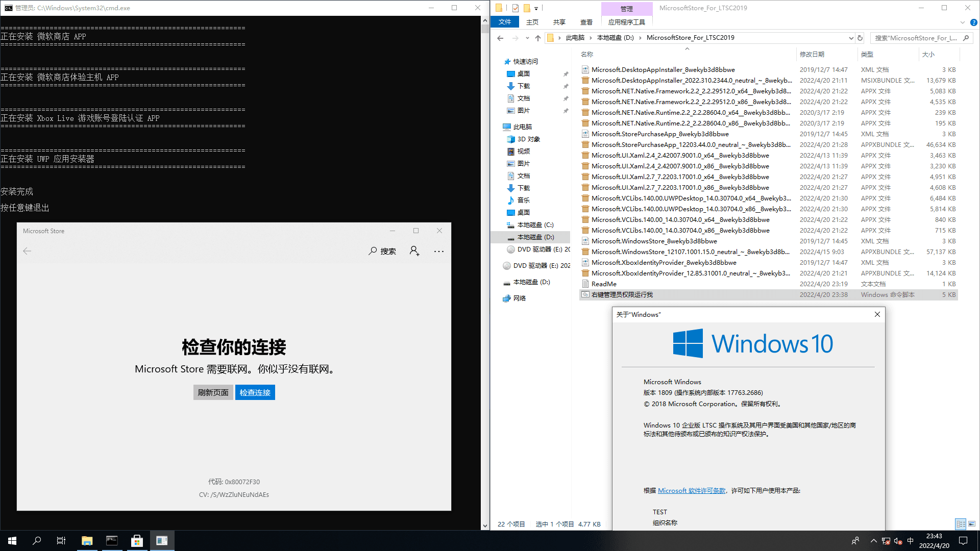Open the 主页 ribbon tab
This screenshot has width=980, height=551.
[532, 22]
